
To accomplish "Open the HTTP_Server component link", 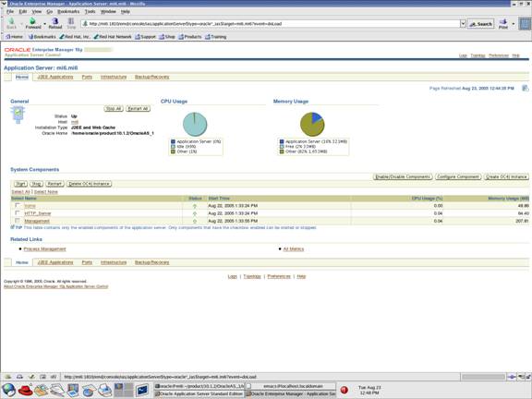I will tap(38, 213).
